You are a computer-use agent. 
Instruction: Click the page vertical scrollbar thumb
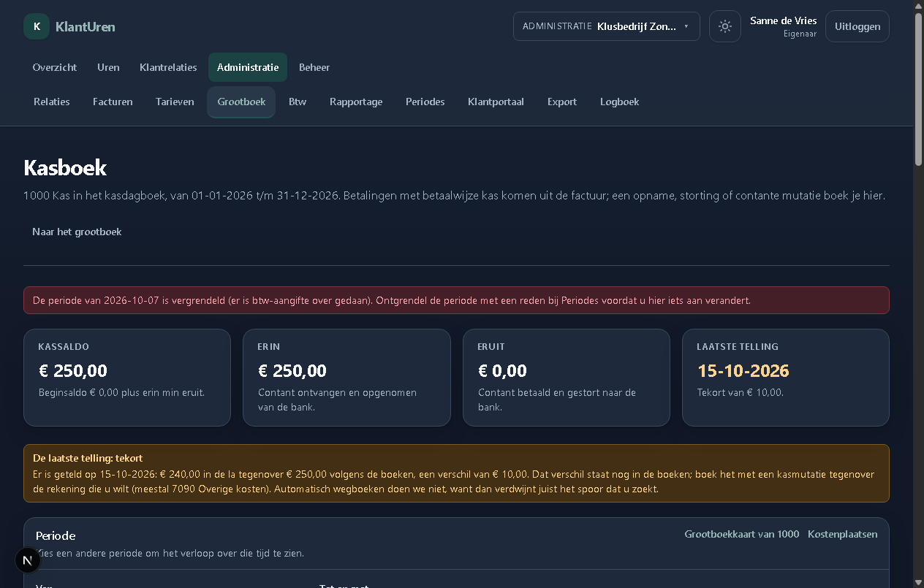(918, 89)
